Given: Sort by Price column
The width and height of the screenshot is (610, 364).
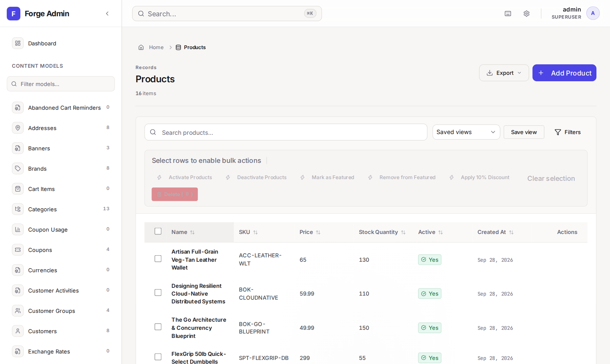Looking at the screenshot, I should tap(310, 232).
